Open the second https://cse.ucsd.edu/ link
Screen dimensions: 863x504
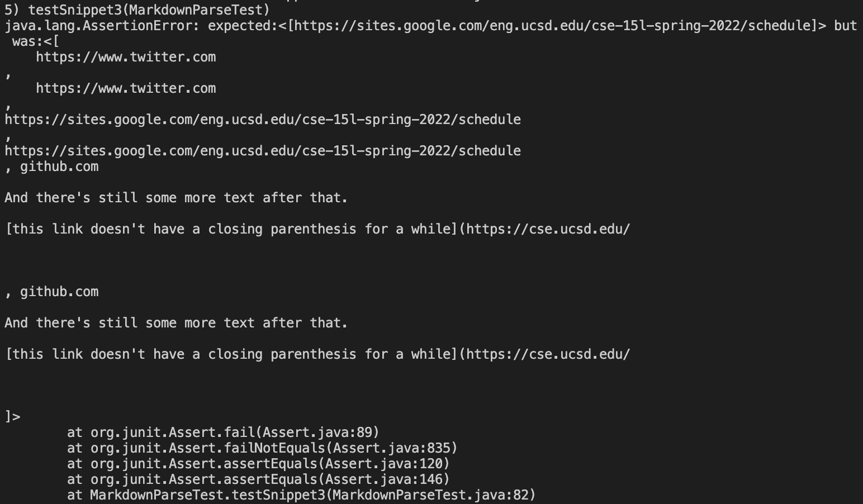point(548,354)
